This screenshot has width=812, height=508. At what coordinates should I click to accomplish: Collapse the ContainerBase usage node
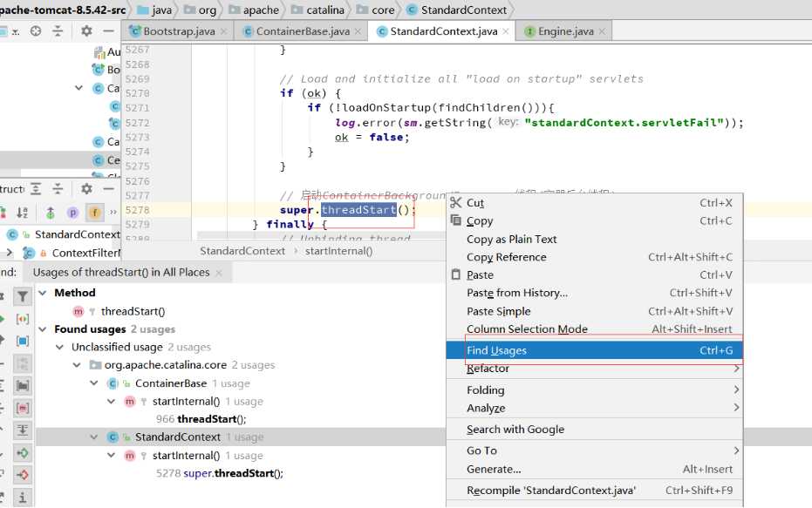tap(94, 383)
